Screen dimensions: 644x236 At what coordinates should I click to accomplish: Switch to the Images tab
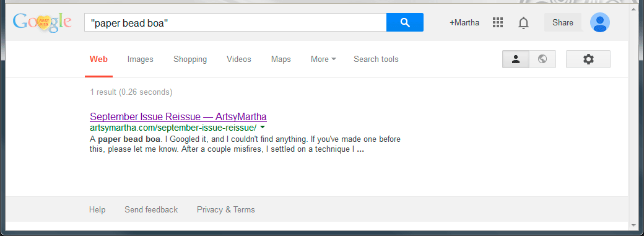[140, 59]
